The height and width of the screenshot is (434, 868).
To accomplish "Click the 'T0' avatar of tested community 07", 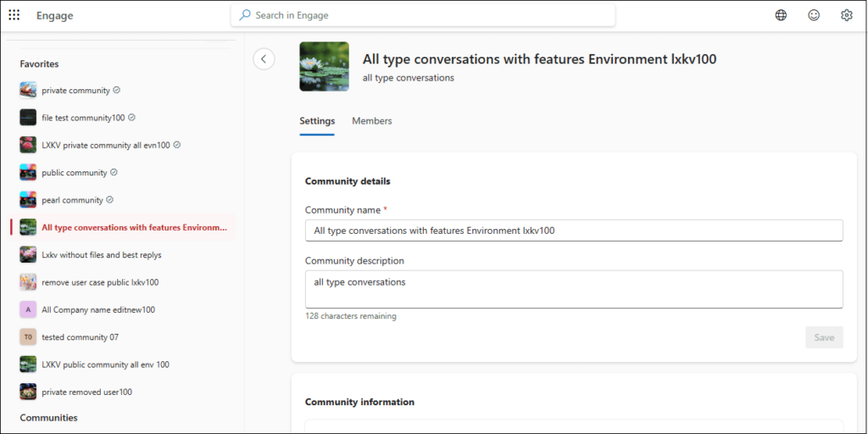I will tap(28, 337).
